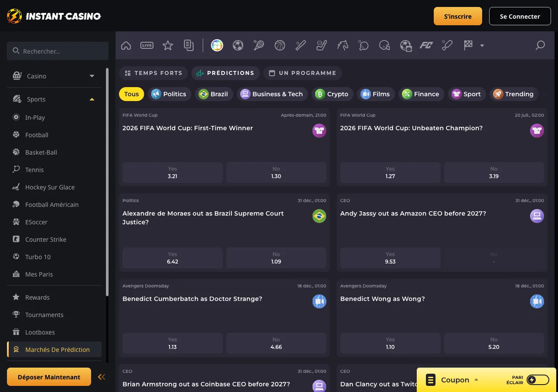Screen dimensions: 558x392
Task: Filter predictions by Trending
Action: point(514,94)
